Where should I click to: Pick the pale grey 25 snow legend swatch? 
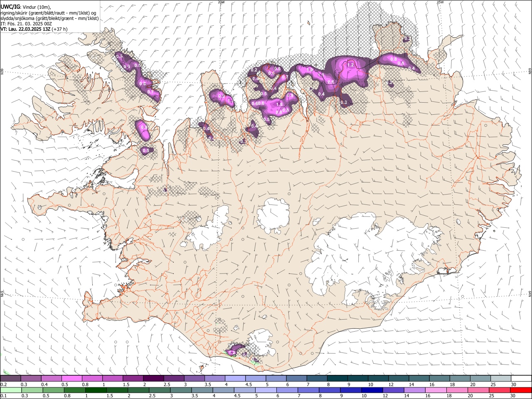pos(501,379)
